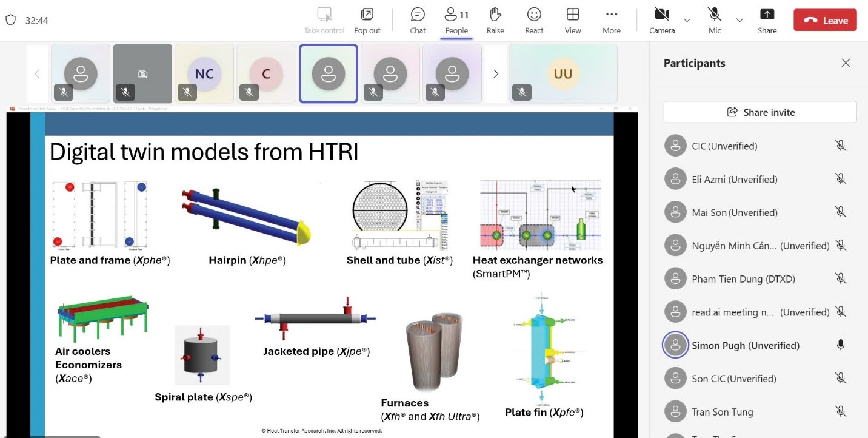This screenshot has width=868, height=438.
Task: Unmute the Mic
Action: coord(715,21)
